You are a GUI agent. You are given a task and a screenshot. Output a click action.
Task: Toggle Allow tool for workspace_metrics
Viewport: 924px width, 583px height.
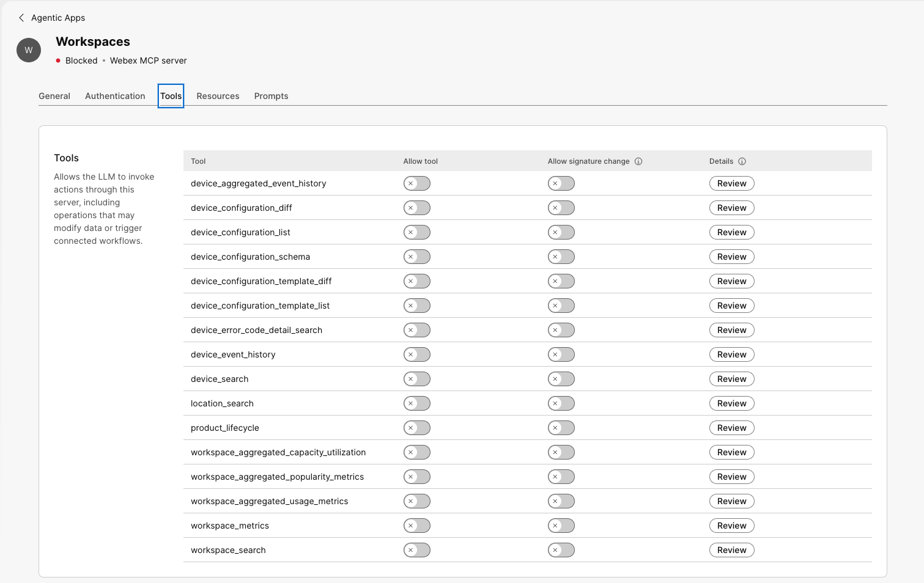pos(417,526)
